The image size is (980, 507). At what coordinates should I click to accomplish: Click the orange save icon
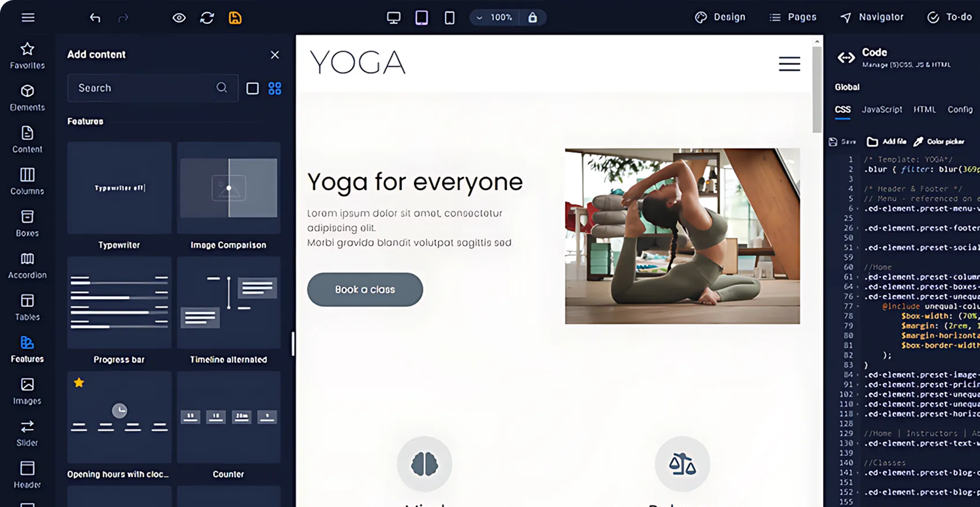point(235,18)
